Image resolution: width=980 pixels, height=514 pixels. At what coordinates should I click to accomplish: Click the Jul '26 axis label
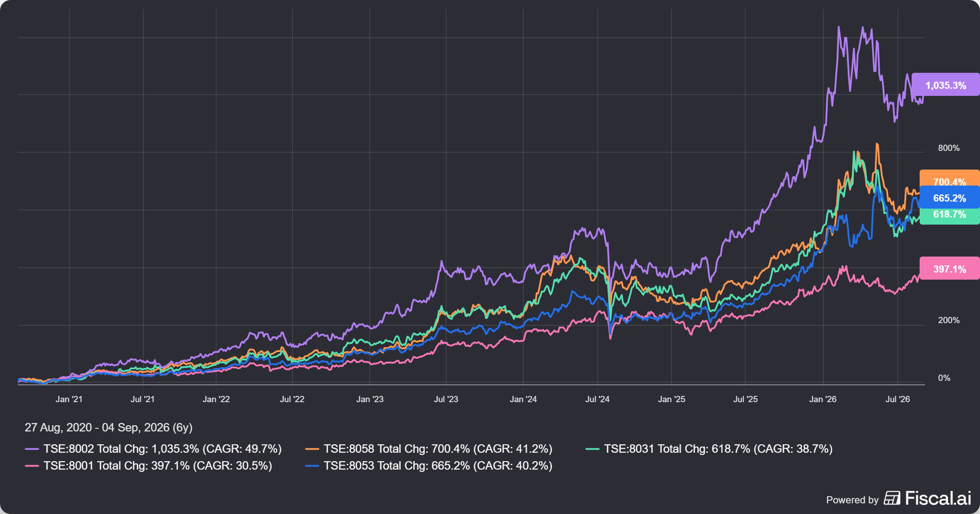[897, 399]
